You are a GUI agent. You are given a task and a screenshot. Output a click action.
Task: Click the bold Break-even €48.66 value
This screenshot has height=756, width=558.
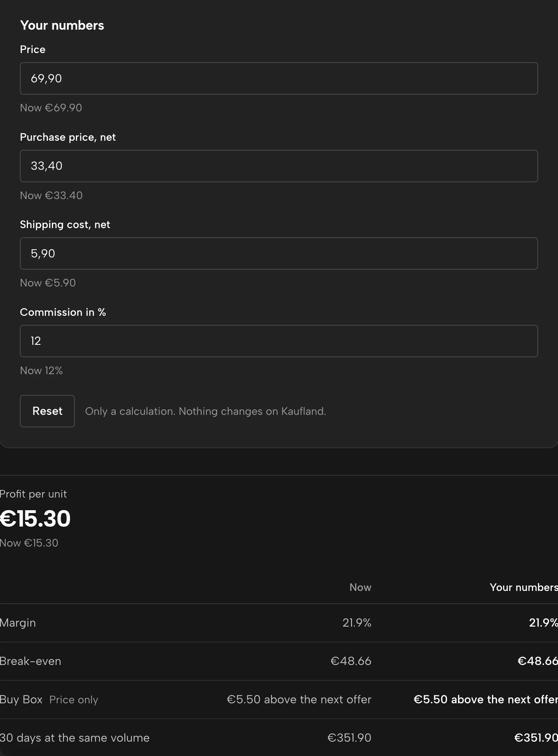(x=538, y=661)
